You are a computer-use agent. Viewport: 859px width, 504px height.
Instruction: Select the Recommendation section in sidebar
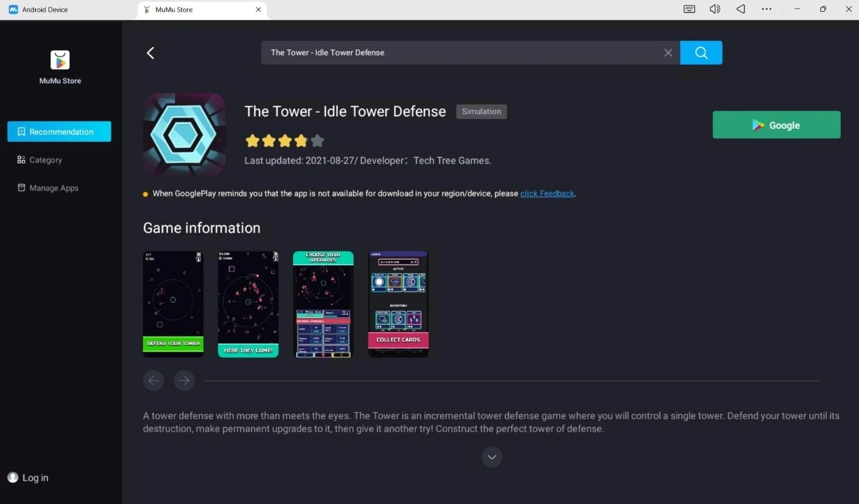(59, 131)
